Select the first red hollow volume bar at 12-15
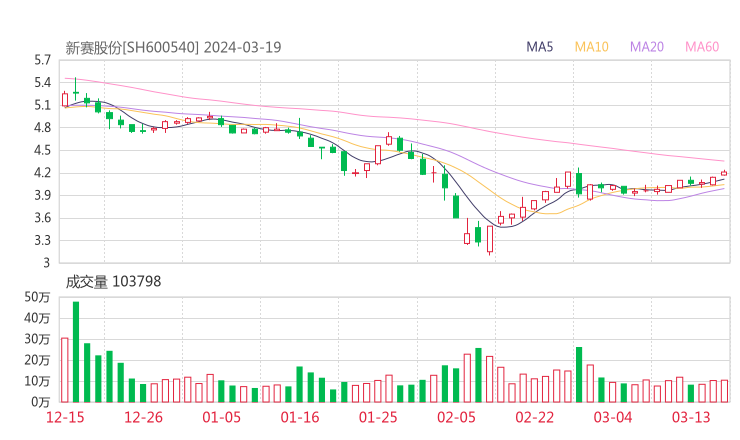Screen dimensions: 740x440 (65, 370)
